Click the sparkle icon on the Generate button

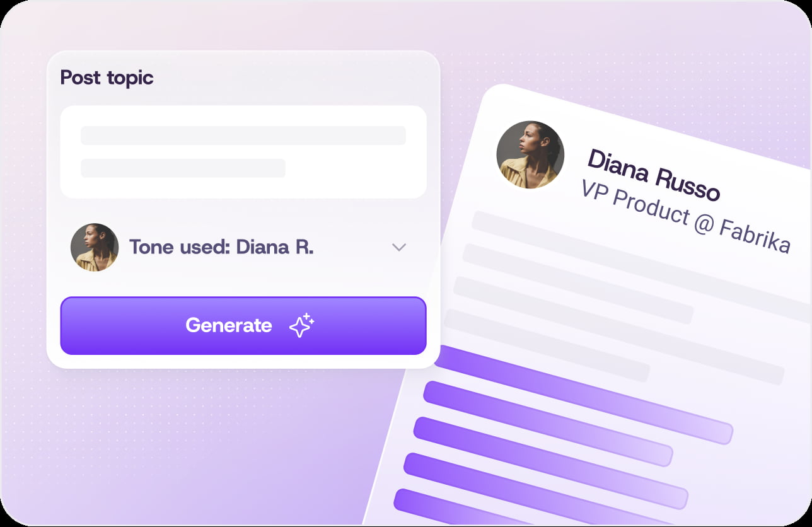click(x=301, y=325)
